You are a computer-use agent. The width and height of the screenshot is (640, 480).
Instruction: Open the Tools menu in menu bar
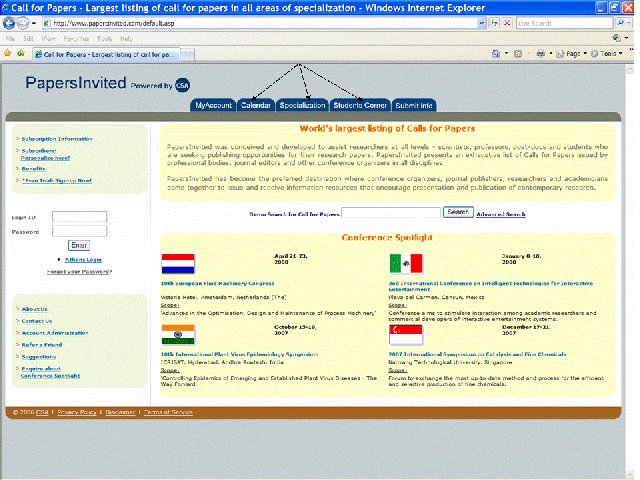[104, 38]
